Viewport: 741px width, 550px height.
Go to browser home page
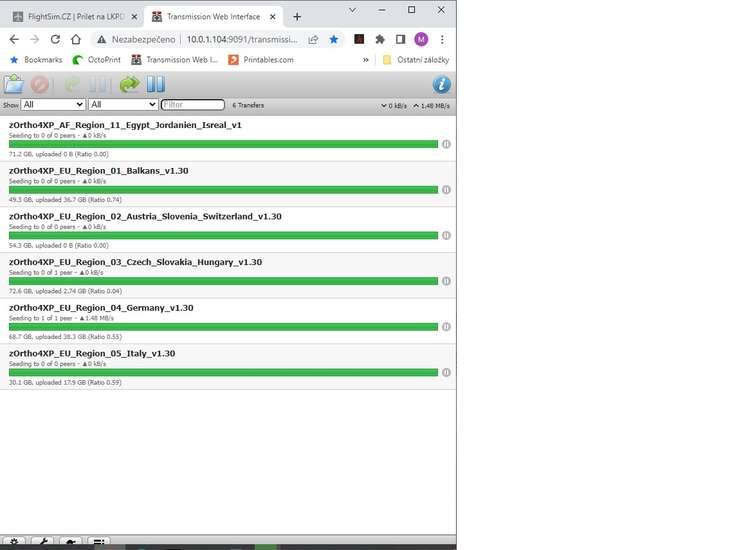76,40
